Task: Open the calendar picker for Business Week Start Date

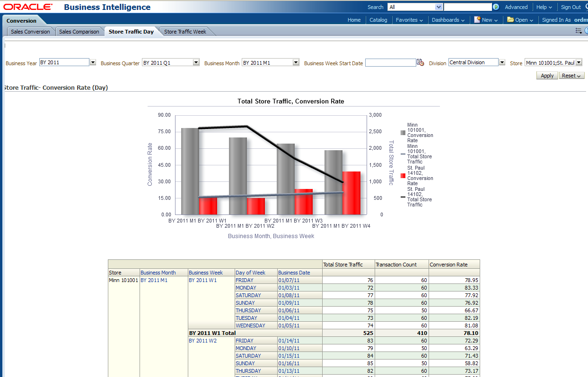Action: 420,62
